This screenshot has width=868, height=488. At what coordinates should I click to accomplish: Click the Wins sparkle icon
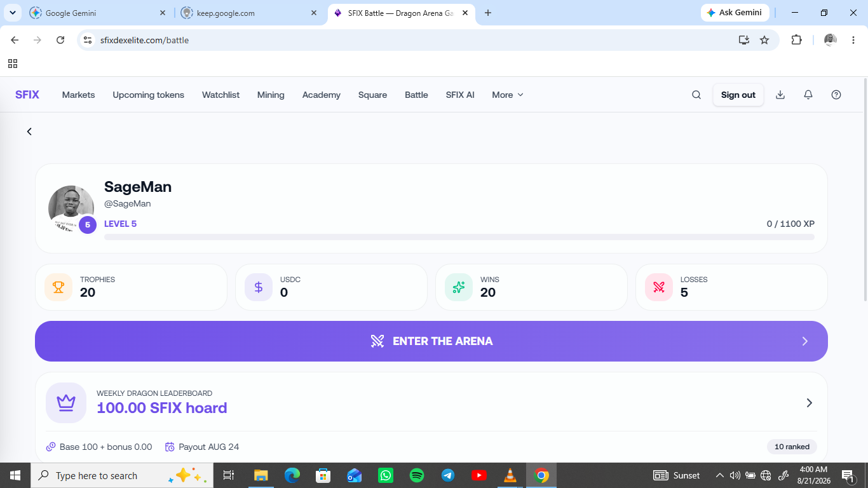pyautogui.click(x=459, y=287)
